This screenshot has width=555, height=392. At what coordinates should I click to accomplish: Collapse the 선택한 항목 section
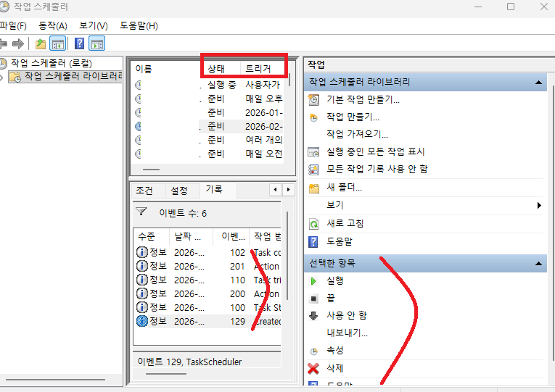point(539,263)
